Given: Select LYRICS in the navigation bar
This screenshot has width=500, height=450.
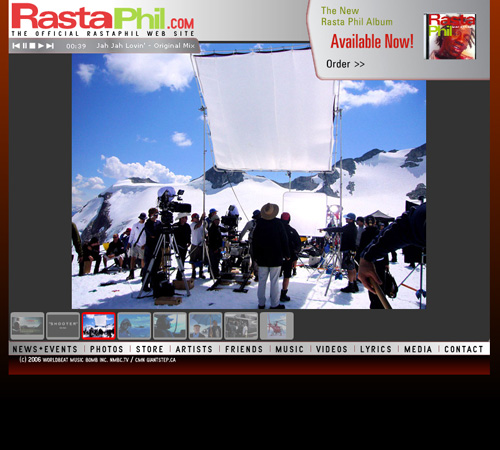Looking at the screenshot, I should [376, 349].
